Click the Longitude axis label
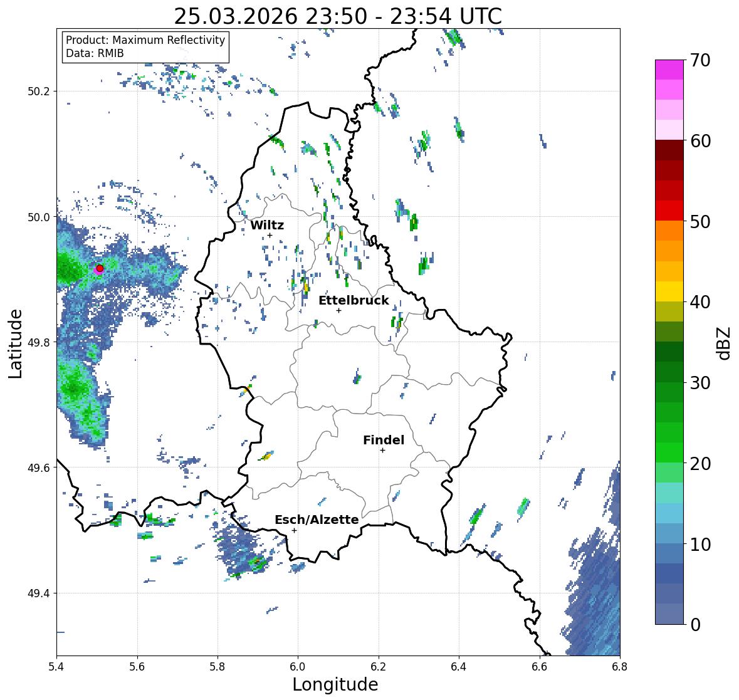 click(x=335, y=684)
